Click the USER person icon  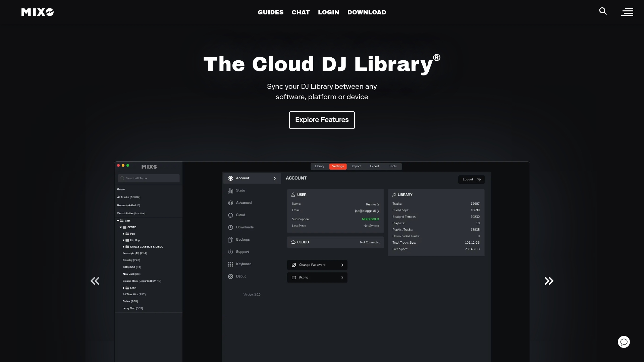coord(293,195)
